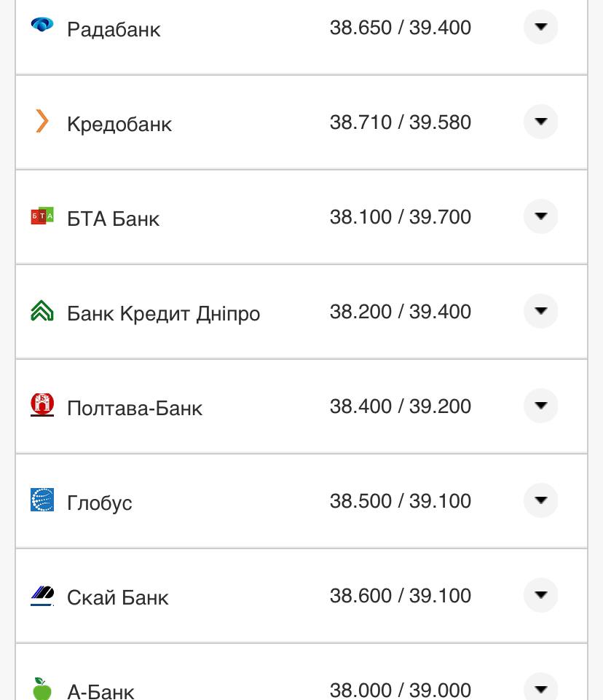Click the Кредобанк orange chevron logo
The image size is (603, 700).
coord(42,121)
